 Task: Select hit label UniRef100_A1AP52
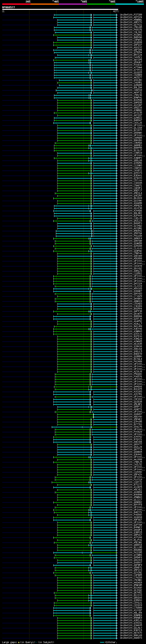[x=131, y=321]
